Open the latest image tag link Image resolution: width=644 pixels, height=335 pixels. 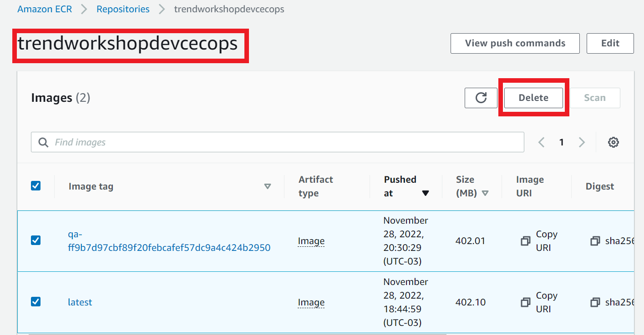[x=80, y=302]
